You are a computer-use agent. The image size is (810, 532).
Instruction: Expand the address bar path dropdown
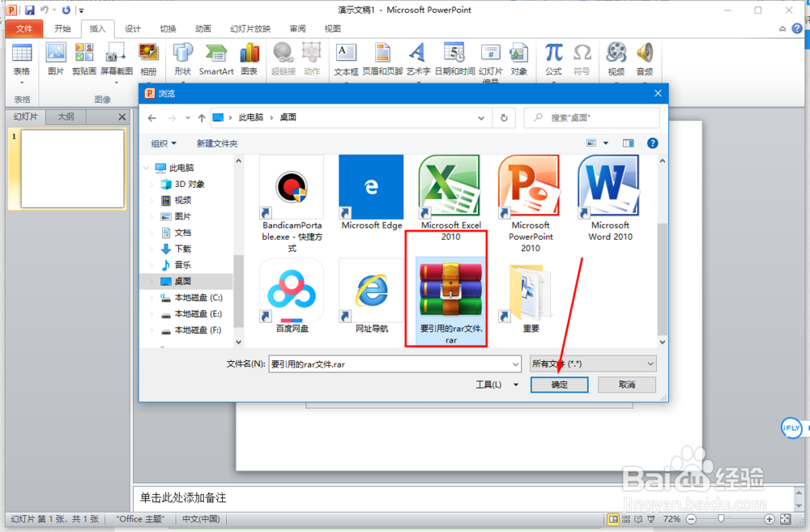point(481,117)
